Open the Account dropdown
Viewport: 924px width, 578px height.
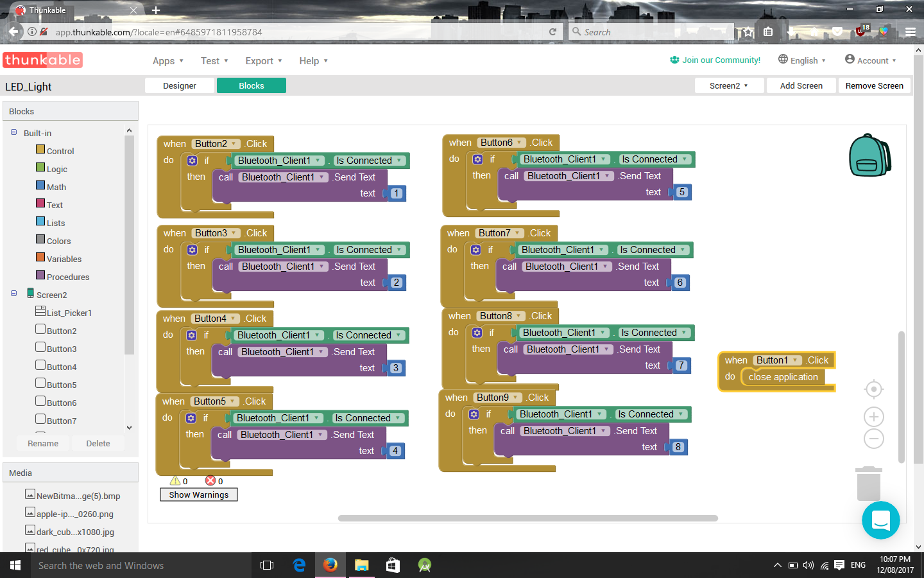pos(871,60)
